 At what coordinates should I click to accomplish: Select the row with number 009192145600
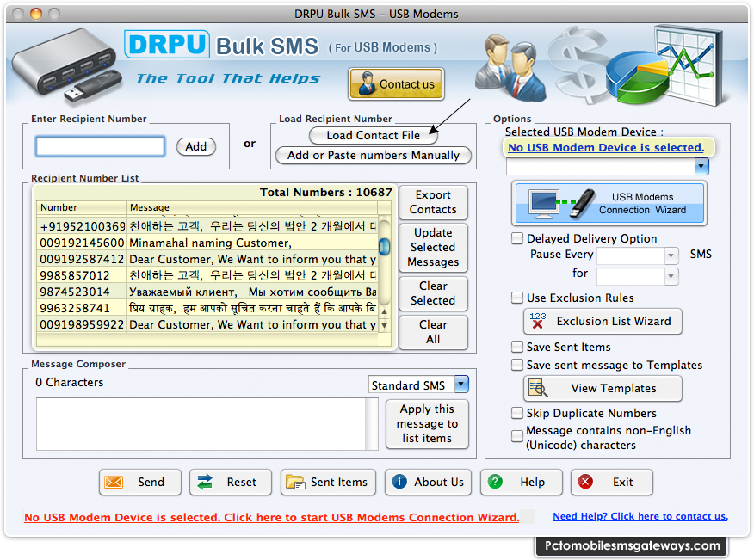207,243
